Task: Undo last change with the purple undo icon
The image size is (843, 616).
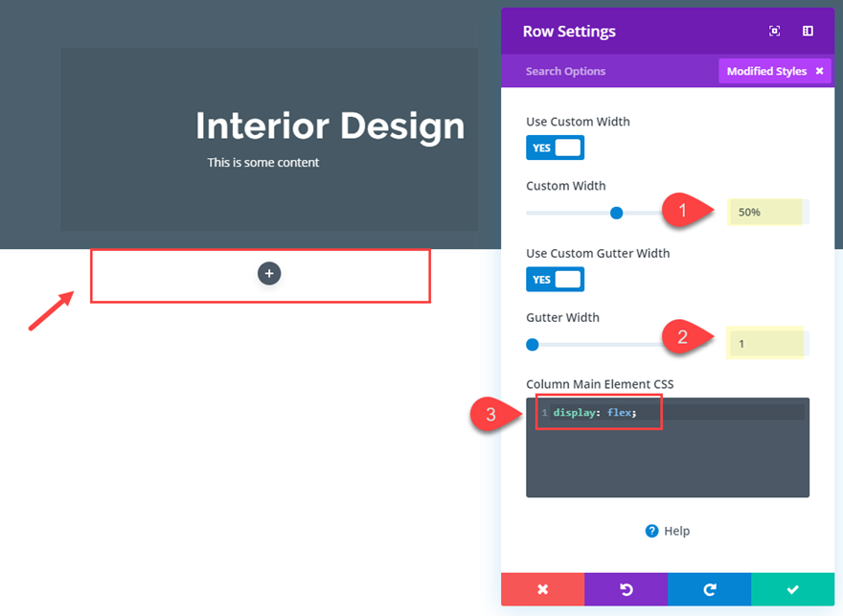Action: (x=626, y=589)
